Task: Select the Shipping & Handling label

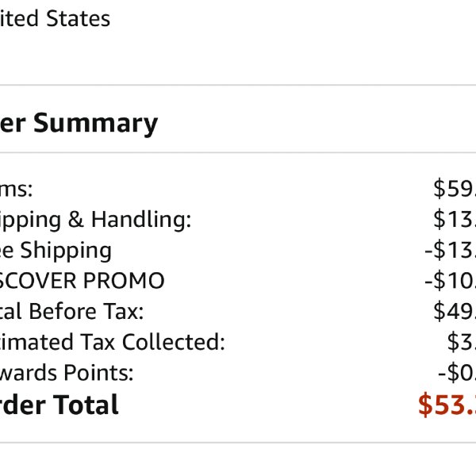Action: point(95,220)
